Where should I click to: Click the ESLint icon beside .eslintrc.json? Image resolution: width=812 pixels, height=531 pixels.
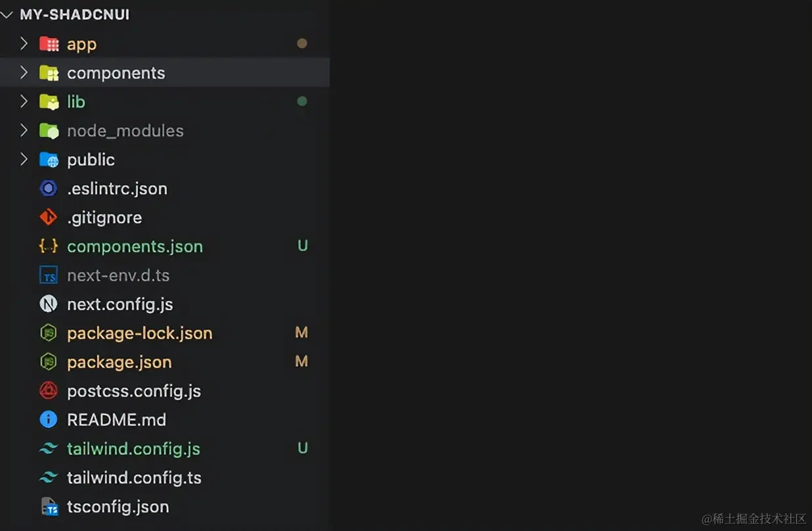point(49,189)
